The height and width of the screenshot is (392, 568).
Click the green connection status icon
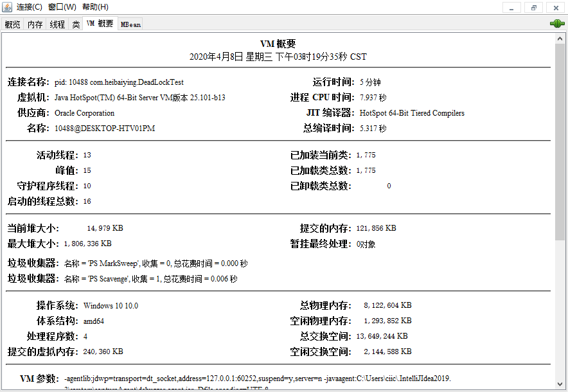(x=556, y=24)
